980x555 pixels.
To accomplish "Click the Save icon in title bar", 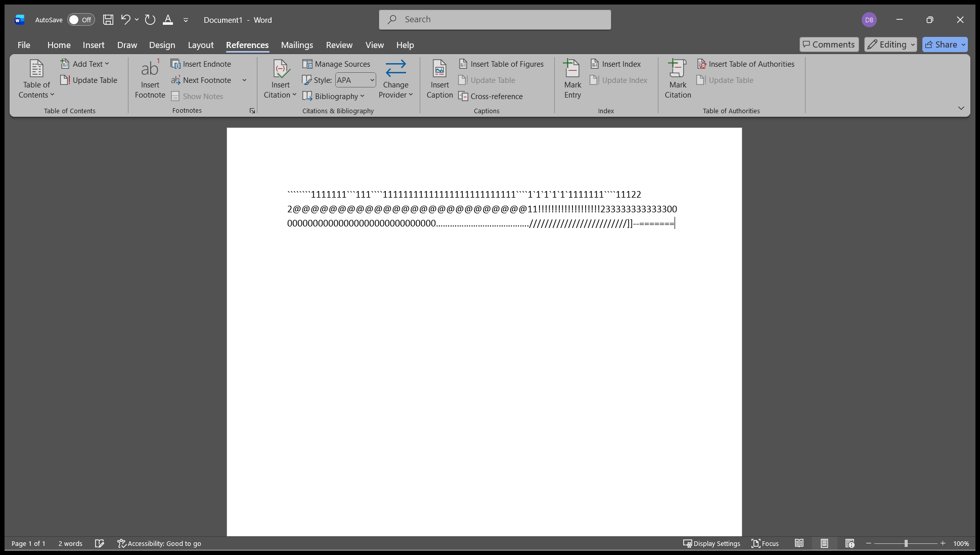I will coord(108,20).
